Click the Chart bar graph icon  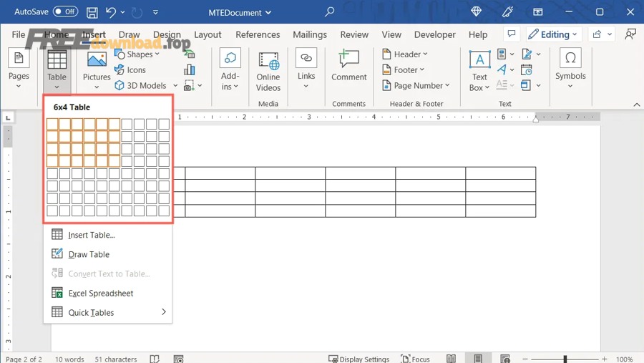click(190, 69)
